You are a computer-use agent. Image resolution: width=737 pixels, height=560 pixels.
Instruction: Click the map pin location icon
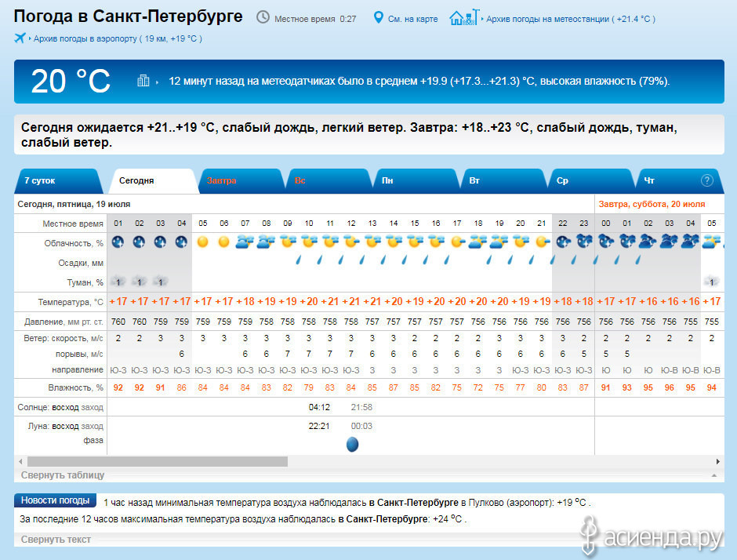point(379,18)
